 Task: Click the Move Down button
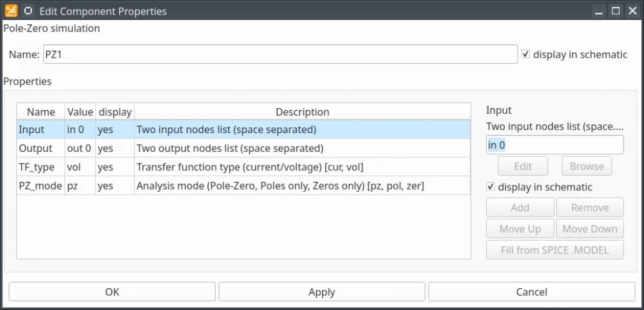point(590,229)
